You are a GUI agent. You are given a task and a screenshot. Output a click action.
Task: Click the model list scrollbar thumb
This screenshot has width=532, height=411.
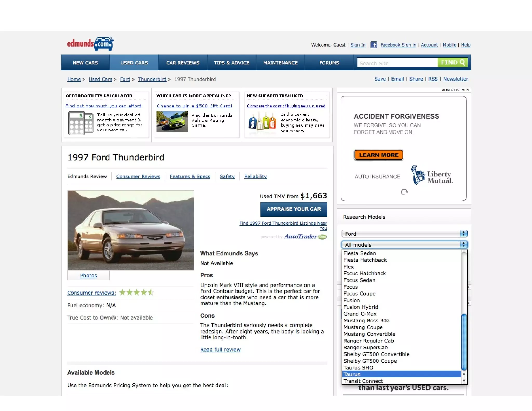pos(464,342)
